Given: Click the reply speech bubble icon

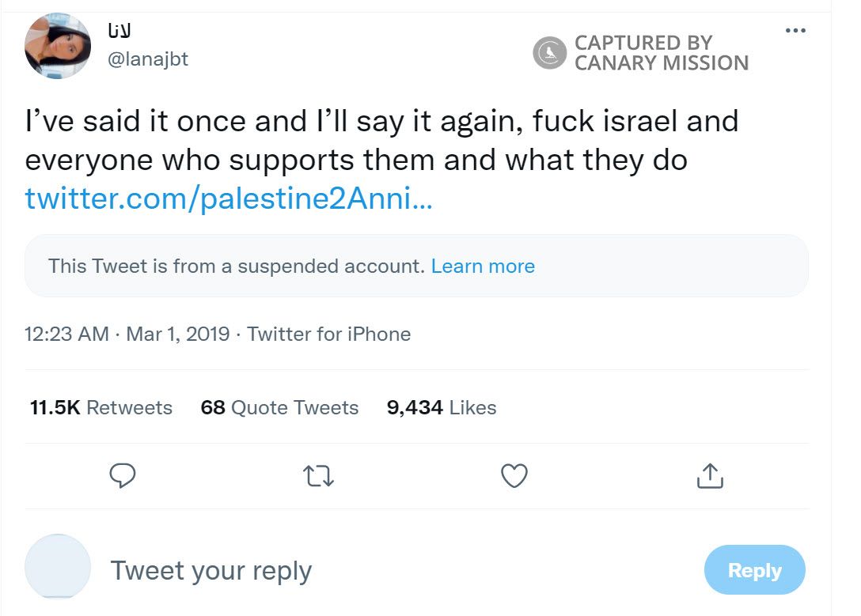Looking at the screenshot, I should 122,475.
